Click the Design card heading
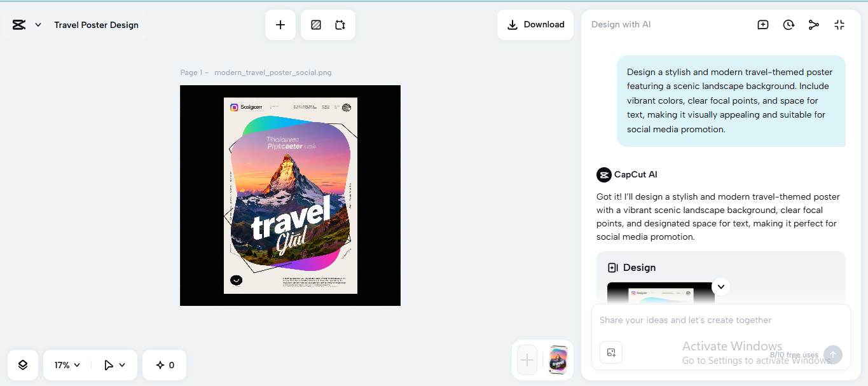 [639, 268]
